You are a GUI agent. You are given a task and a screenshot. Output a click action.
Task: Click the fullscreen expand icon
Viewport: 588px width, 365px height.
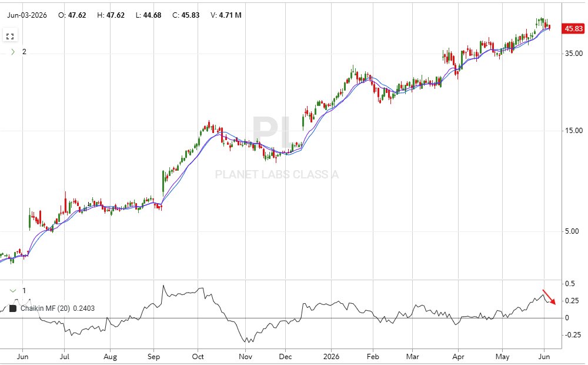(x=10, y=36)
